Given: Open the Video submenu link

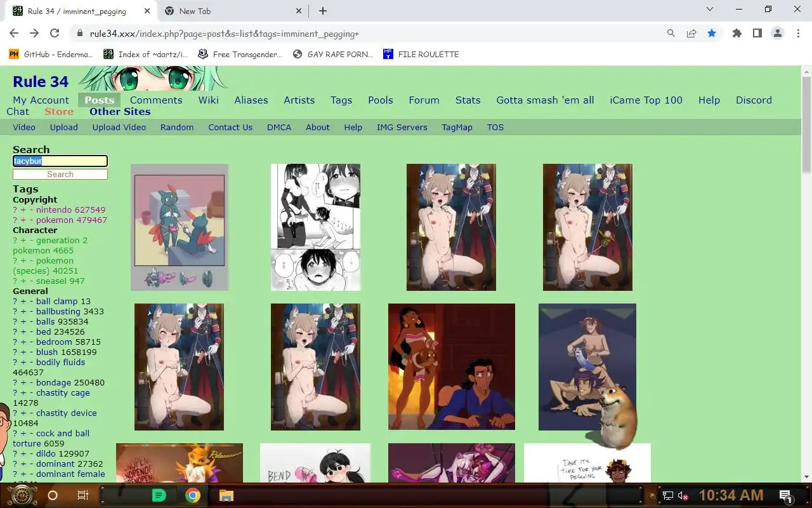Looking at the screenshot, I should tap(24, 127).
